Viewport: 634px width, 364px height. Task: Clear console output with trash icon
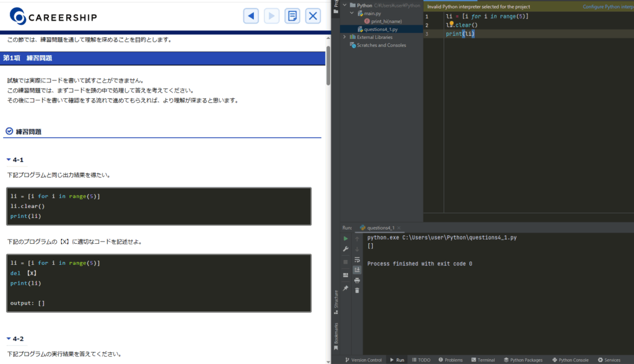[357, 290]
